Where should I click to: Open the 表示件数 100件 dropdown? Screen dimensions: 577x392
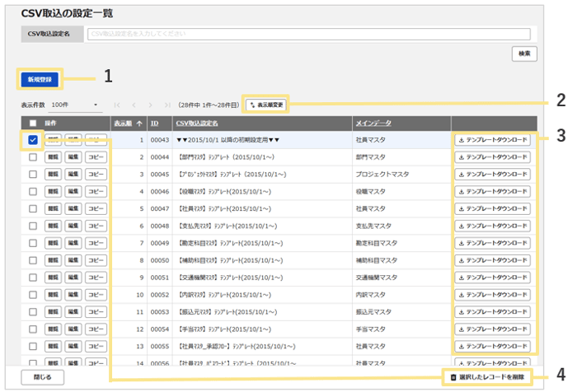[75, 105]
